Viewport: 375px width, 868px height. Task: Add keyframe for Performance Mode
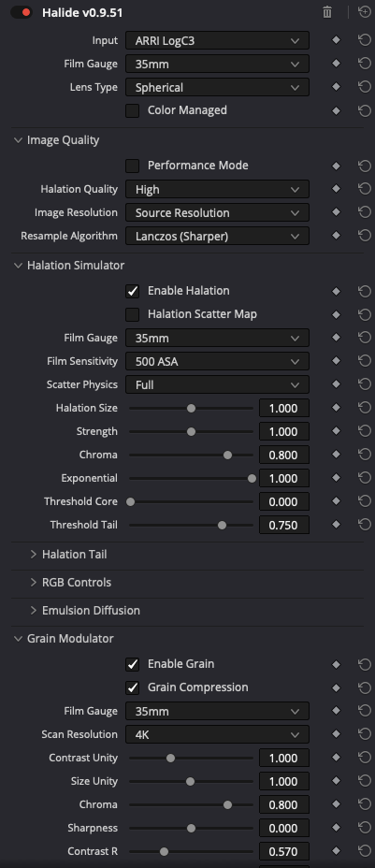click(x=336, y=166)
